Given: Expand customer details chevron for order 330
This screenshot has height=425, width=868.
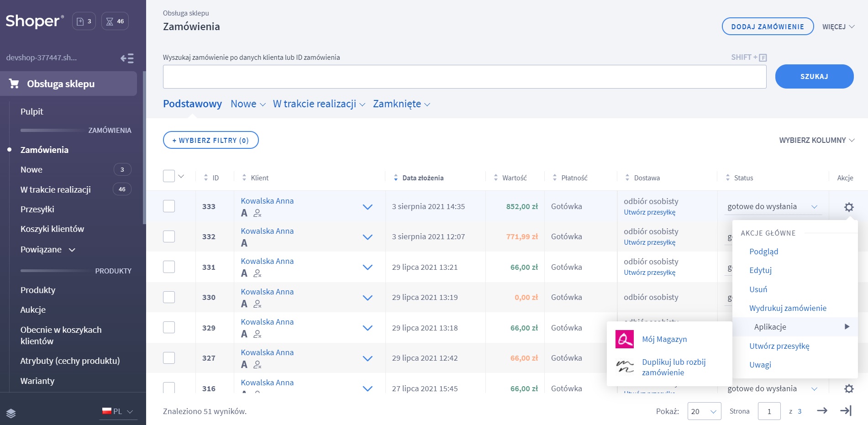Looking at the screenshot, I should tap(368, 298).
